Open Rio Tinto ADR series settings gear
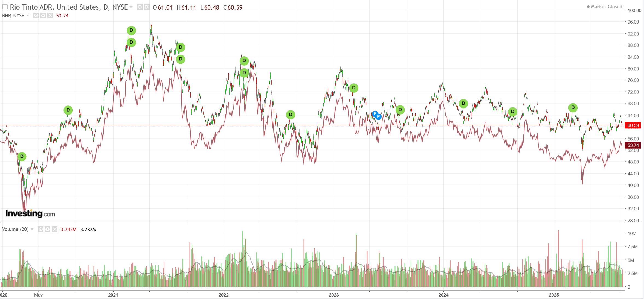The width and height of the screenshot is (644, 299). (147, 7)
